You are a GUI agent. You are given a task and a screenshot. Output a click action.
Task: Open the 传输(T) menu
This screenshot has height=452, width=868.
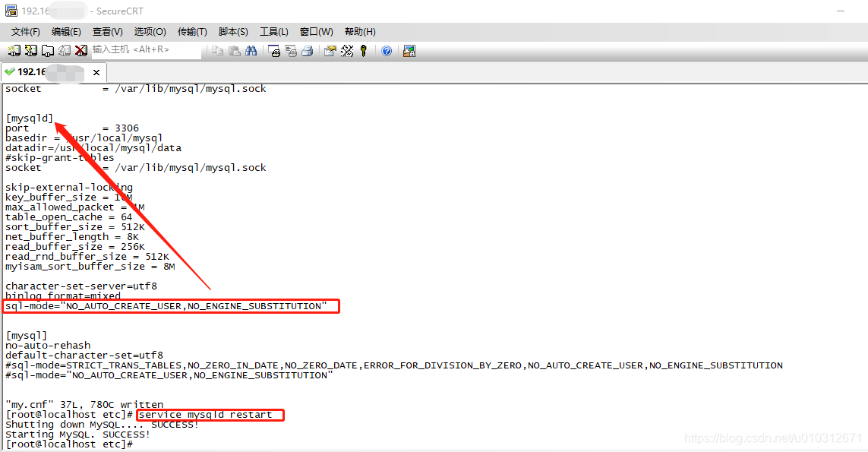[x=191, y=31]
